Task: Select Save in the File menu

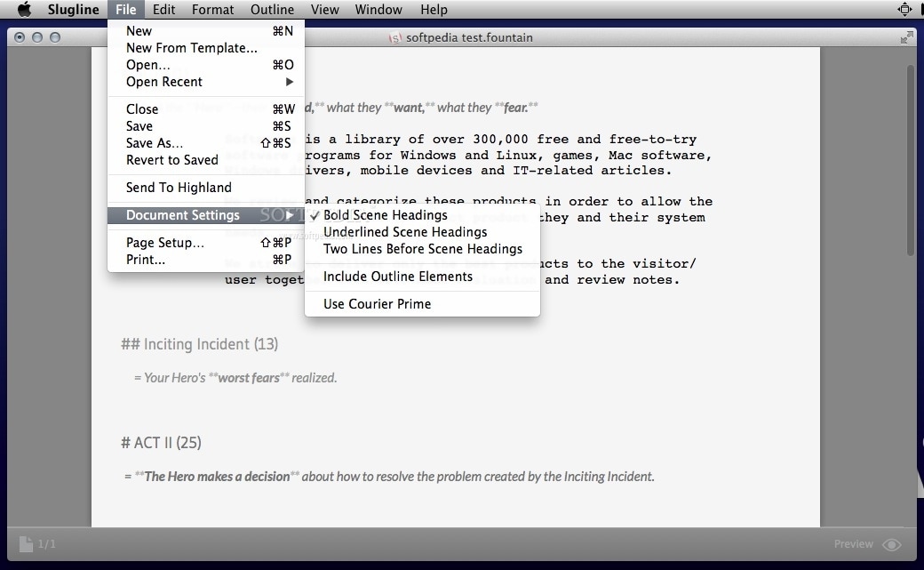Action: (x=205, y=126)
